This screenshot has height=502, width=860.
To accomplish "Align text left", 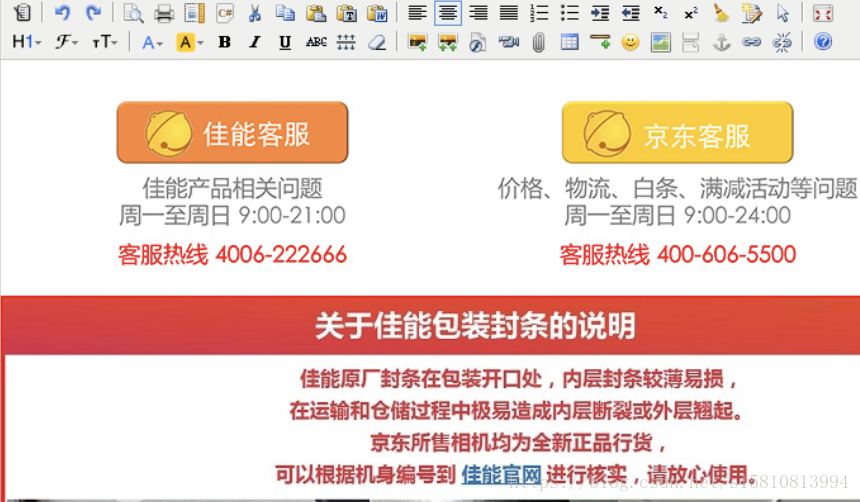I will 417,12.
